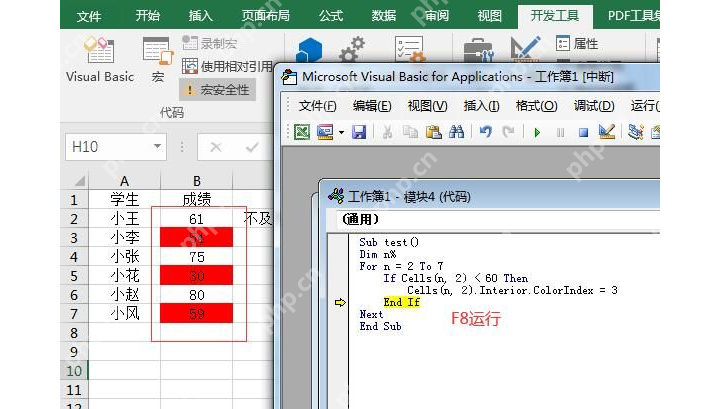This screenshot has height=409, width=720.
Task: Switch to the 插入 ribbon tab
Action: pyautogui.click(x=201, y=16)
